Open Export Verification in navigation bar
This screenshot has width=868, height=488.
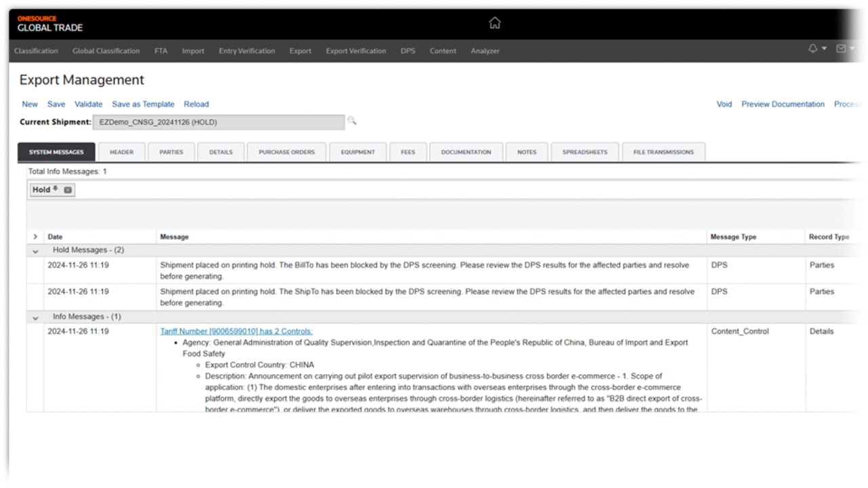tap(355, 51)
